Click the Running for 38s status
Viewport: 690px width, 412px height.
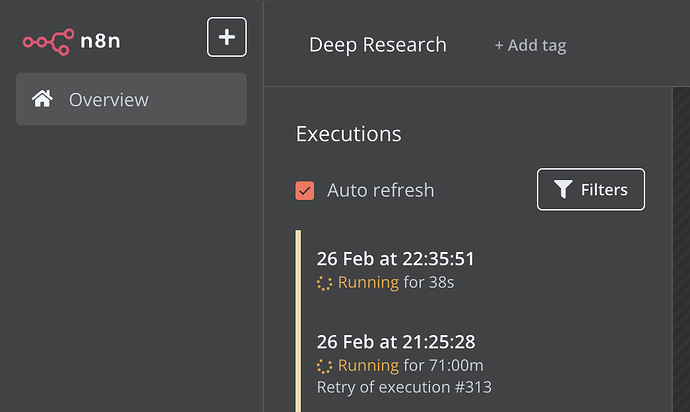click(x=396, y=283)
